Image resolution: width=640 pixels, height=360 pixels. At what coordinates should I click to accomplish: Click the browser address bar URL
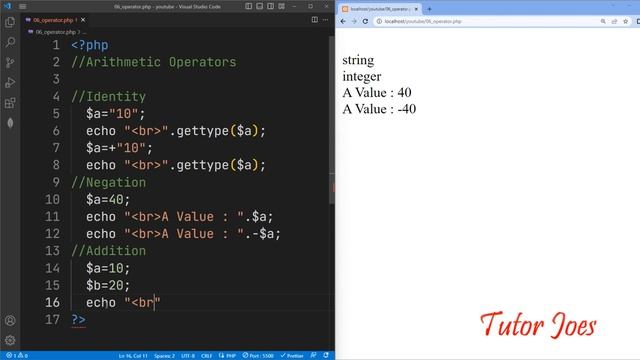tap(422, 21)
